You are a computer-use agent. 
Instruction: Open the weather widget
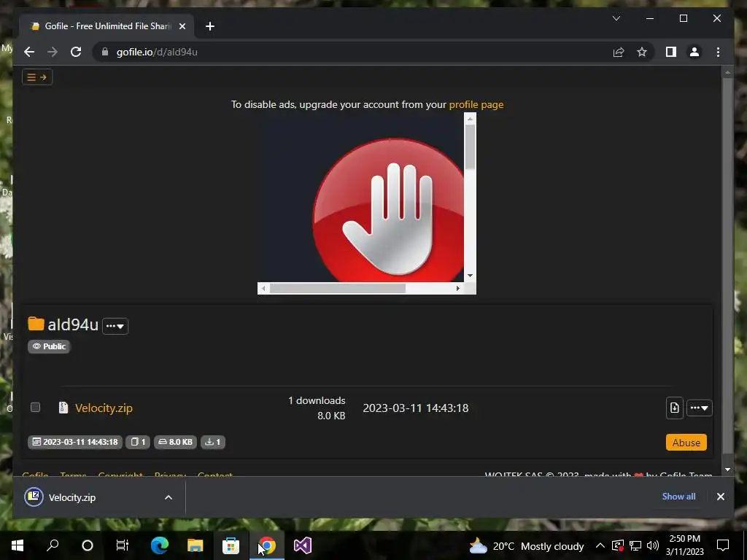tap(527, 546)
